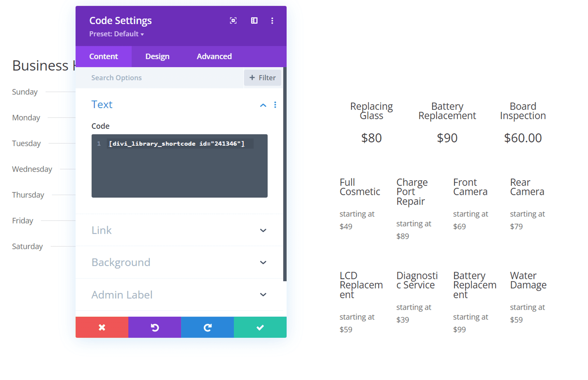Open the Content tab

[x=104, y=56]
